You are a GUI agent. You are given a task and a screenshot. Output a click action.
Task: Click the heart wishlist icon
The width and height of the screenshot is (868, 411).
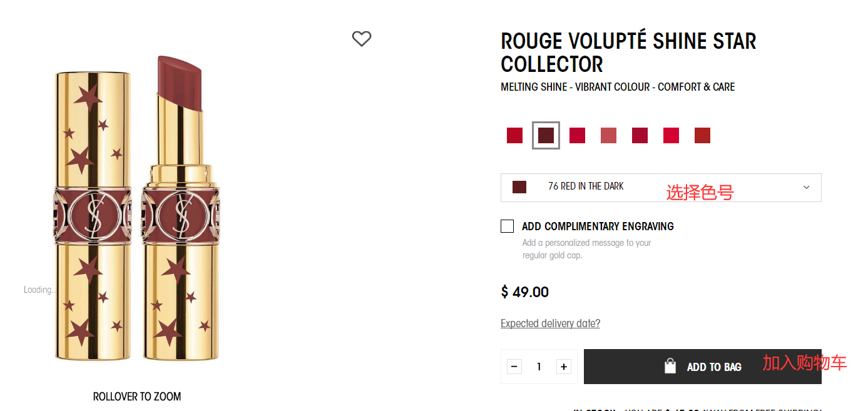pos(362,39)
